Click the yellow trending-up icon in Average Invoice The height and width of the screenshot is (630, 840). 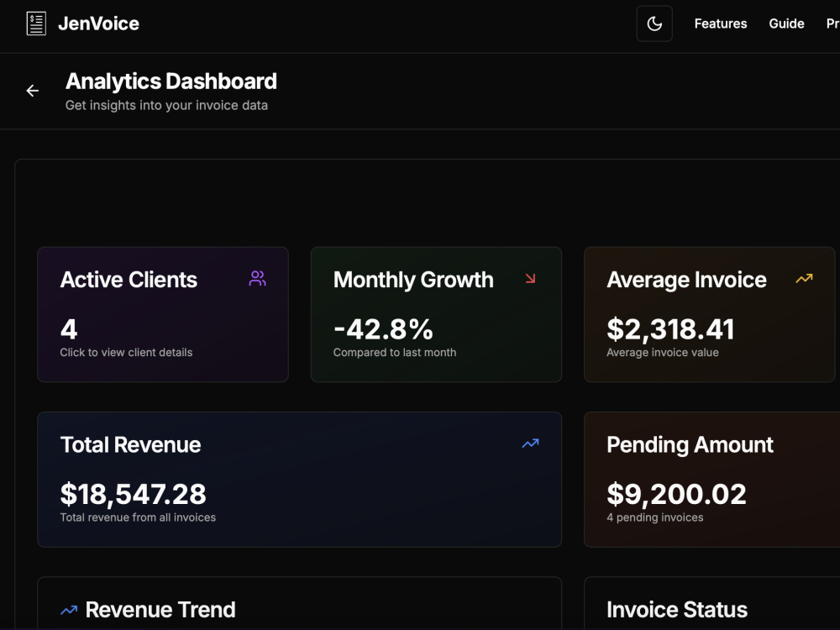[804, 279]
